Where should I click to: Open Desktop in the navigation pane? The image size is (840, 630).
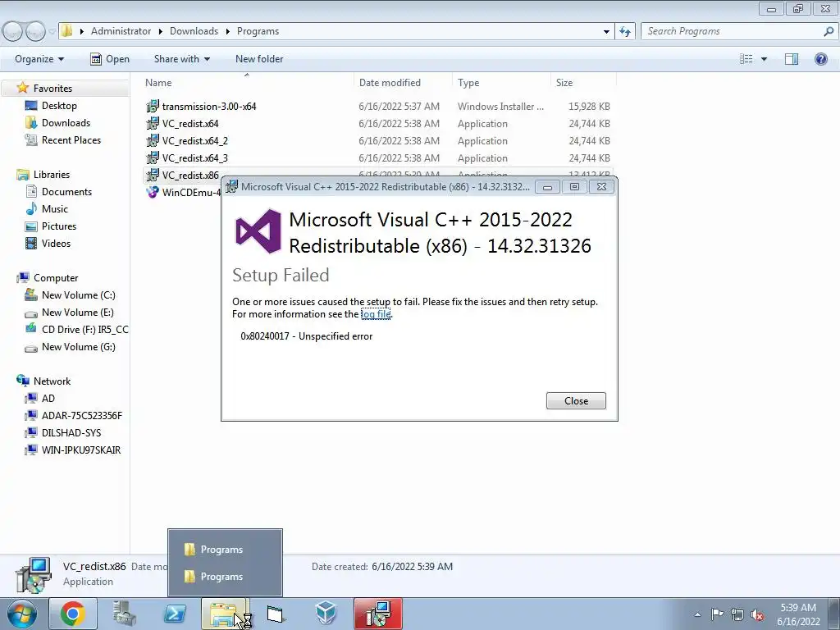pyautogui.click(x=59, y=106)
